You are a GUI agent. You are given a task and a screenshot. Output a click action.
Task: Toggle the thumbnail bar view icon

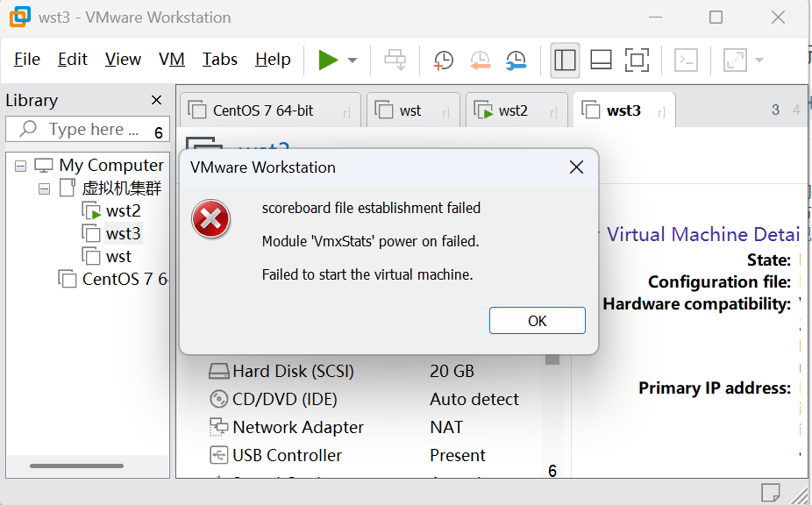pyautogui.click(x=601, y=60)
